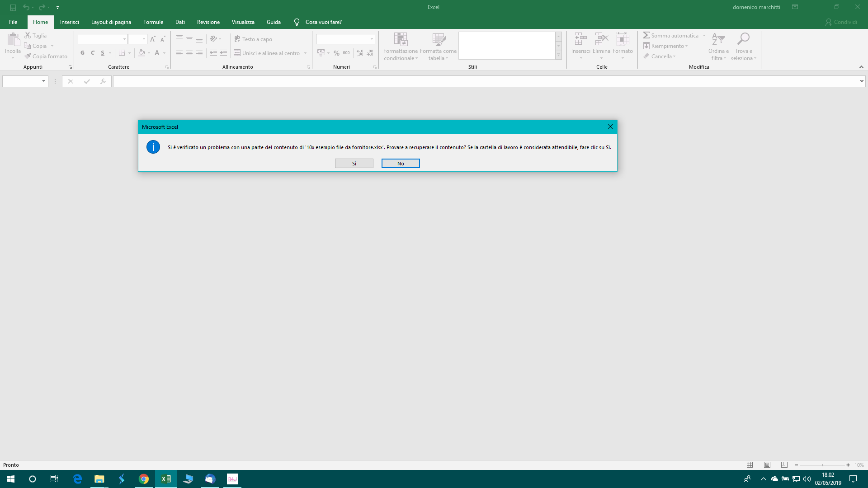
Task: Click the Ordina e filtra icon
Action: pos(718,39)
